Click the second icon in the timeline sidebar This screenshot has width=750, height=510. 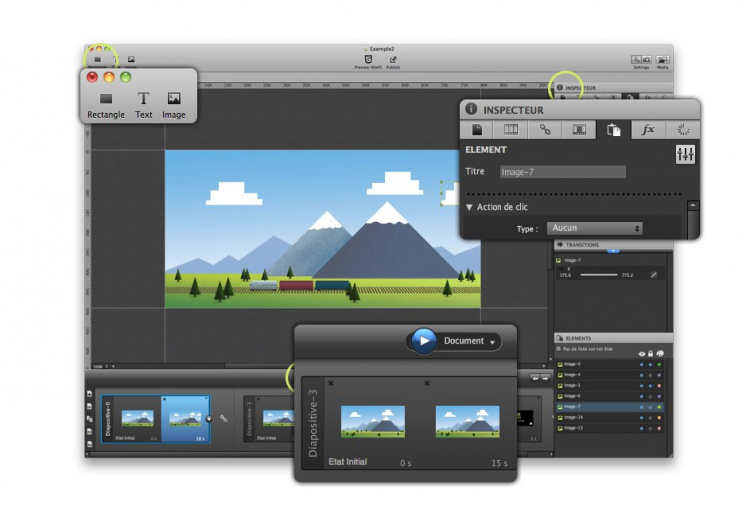(89, 406)
